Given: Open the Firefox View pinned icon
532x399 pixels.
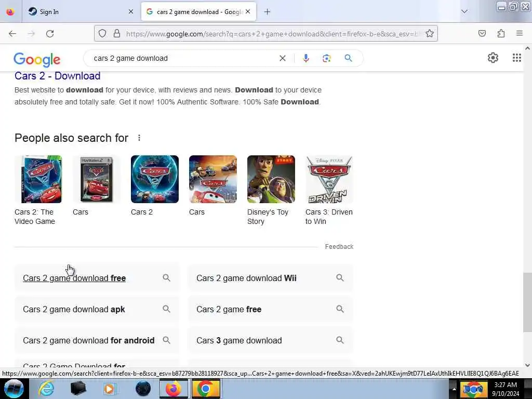Looking at the screenshot, I should [x=10, y=12].
